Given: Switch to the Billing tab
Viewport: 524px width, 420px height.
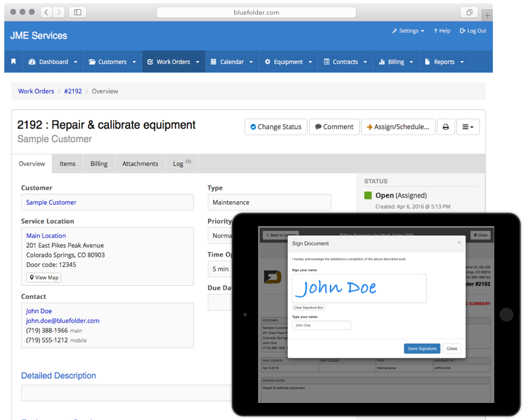Looking at the screenshot, I should click(x=99, y=163).
